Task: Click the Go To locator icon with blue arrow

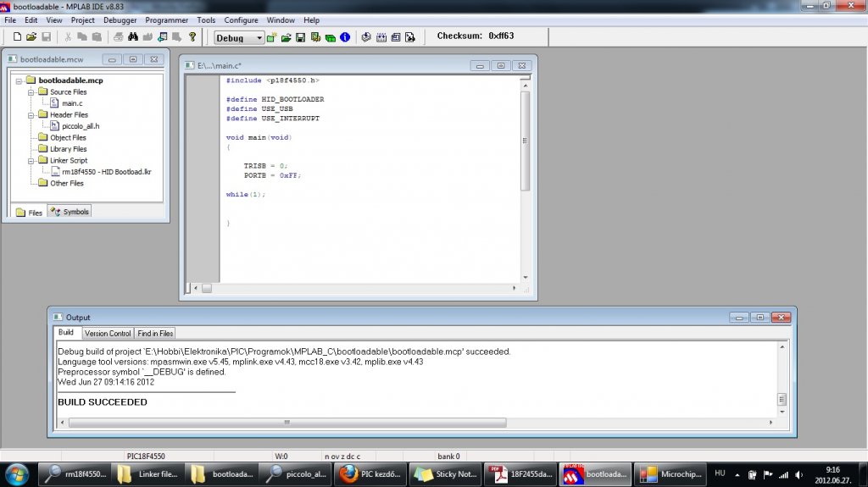Action: 162,37
